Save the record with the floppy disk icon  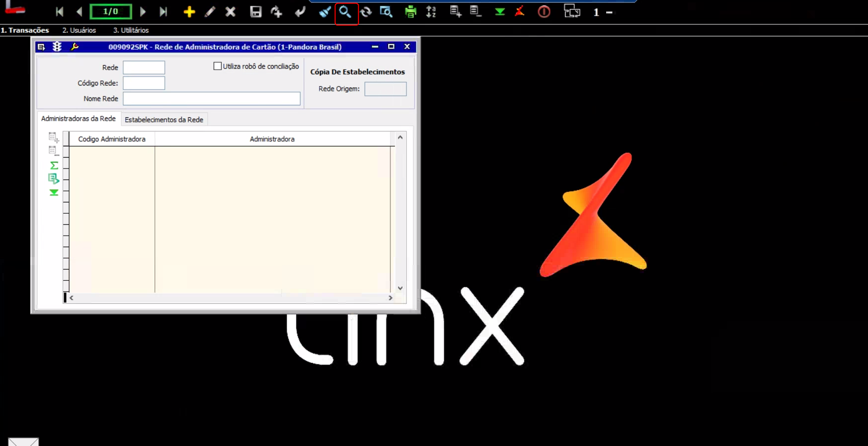coord(256,11)
